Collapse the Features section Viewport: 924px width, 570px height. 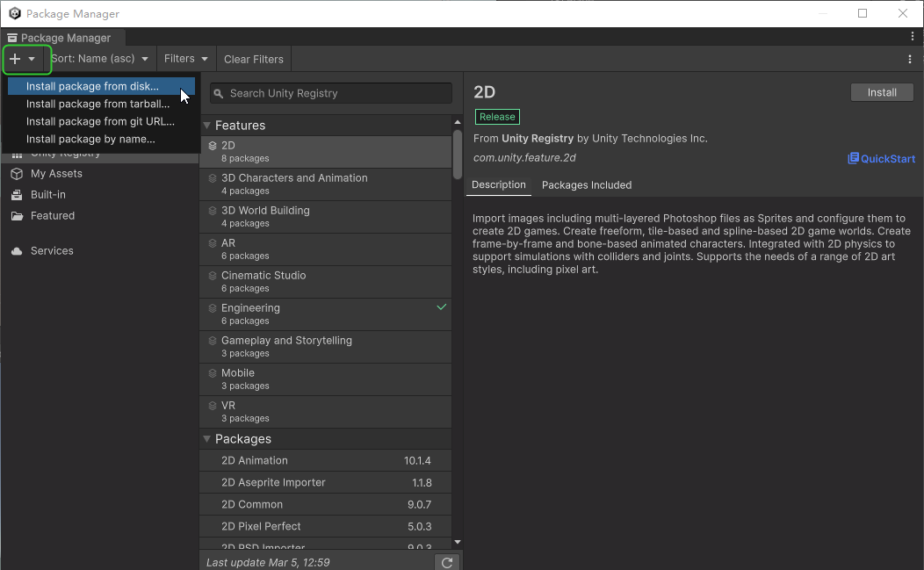(206, 126)
